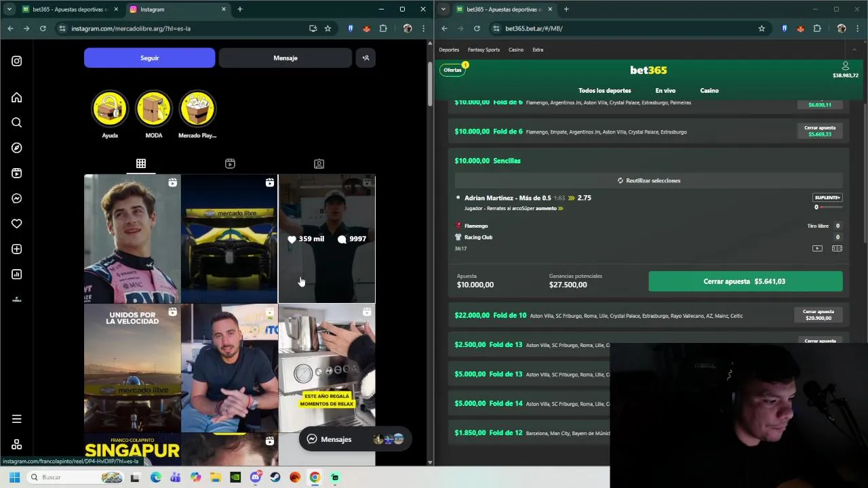Click the live video stream icon in bet slip

[x=817, y=248]
